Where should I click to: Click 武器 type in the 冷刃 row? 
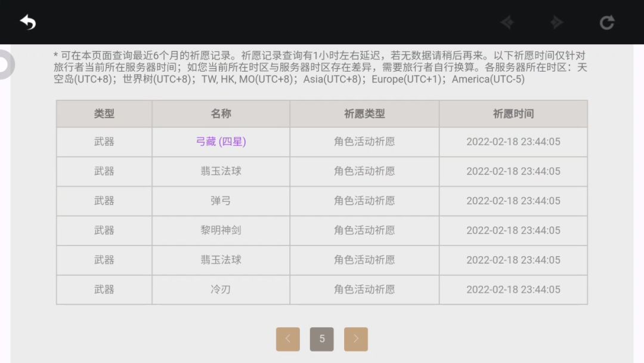point(104,290)
